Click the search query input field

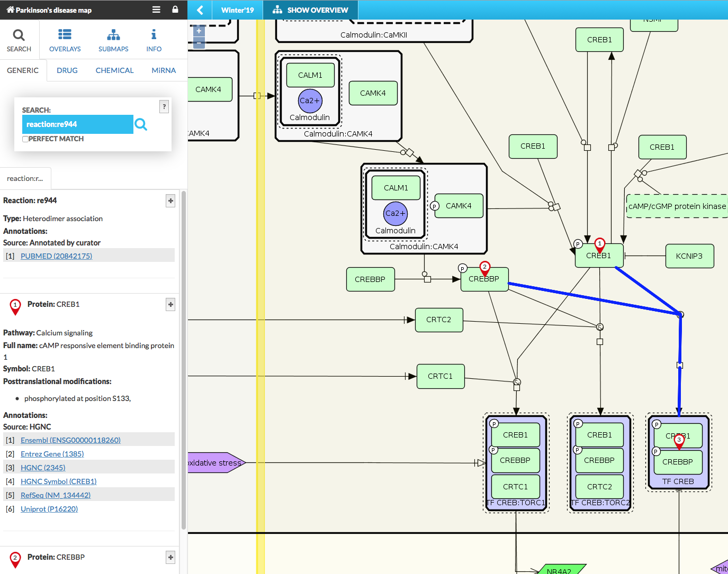click(77, 124)
